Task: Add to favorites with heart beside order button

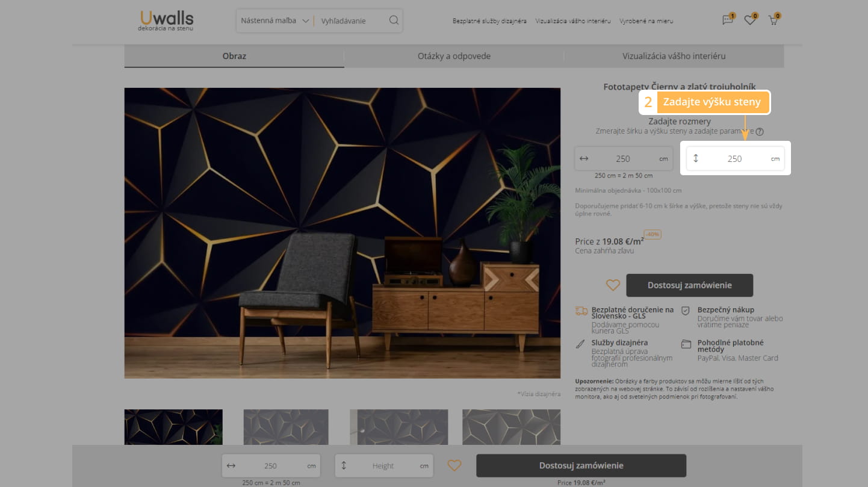Action: 613,285
